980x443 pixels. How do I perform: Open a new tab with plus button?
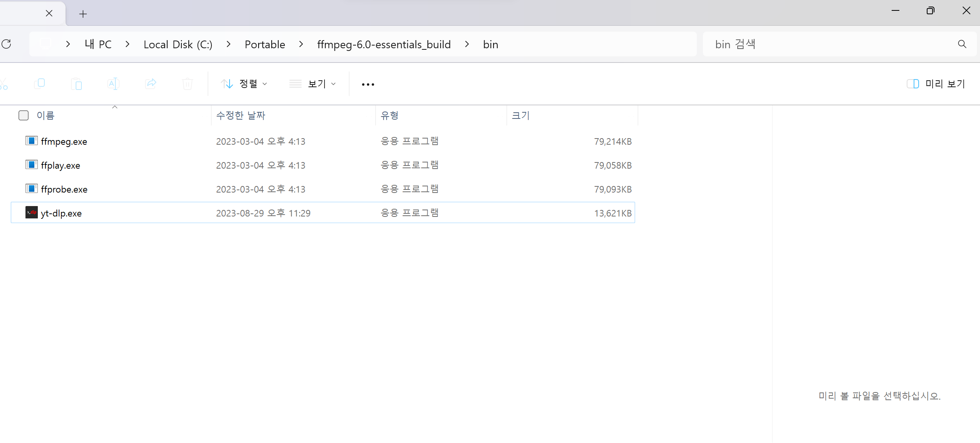(x=83, y=14)
